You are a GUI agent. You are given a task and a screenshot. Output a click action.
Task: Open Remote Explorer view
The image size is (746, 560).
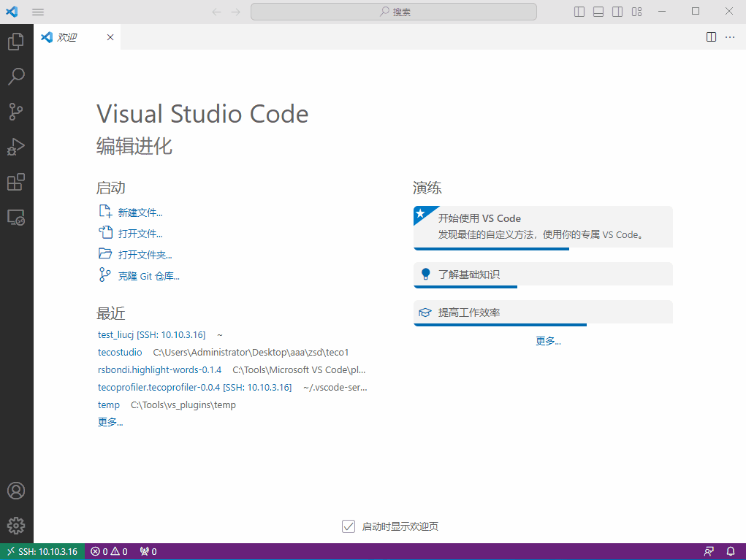(16, 218)
